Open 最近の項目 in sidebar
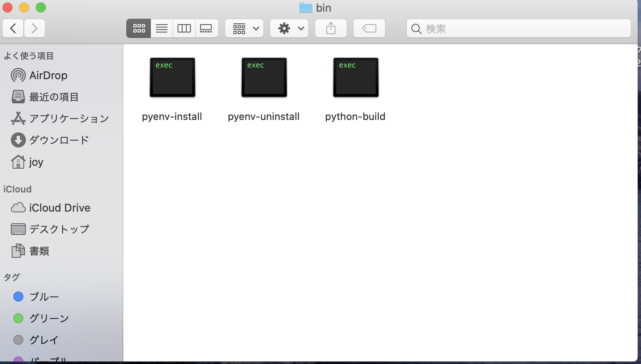This screenshot has width=641, height=364. 62,97
